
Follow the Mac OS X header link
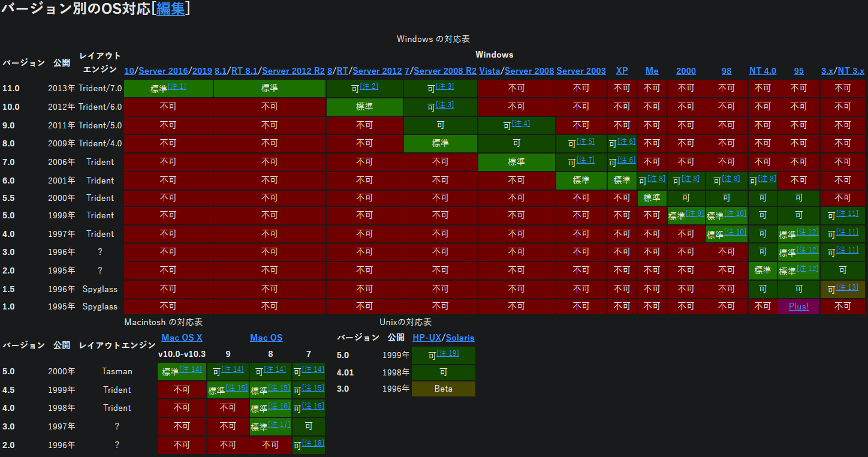[x=182, y=338]
